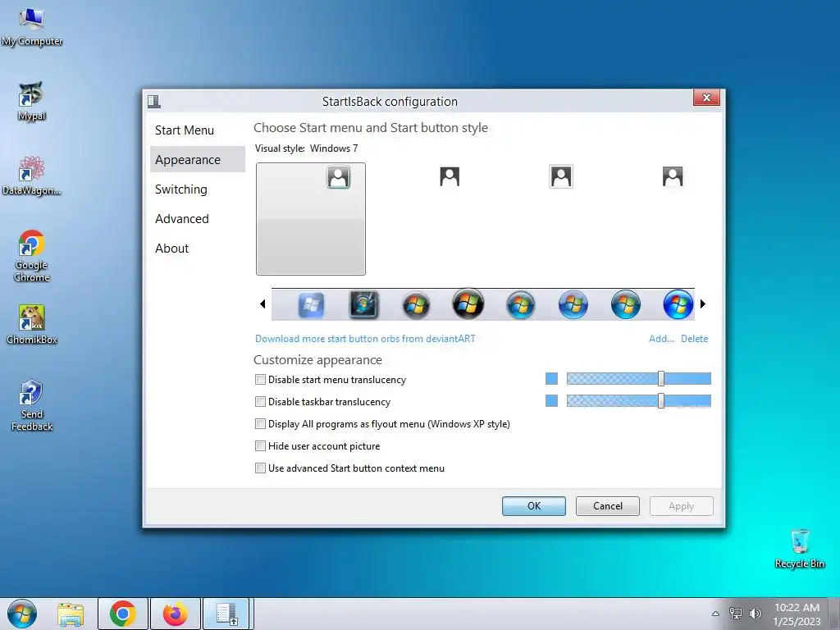840x630 pixels.
Task: Select the flat Windows 8 style start orb
Action: click(311, 305)
